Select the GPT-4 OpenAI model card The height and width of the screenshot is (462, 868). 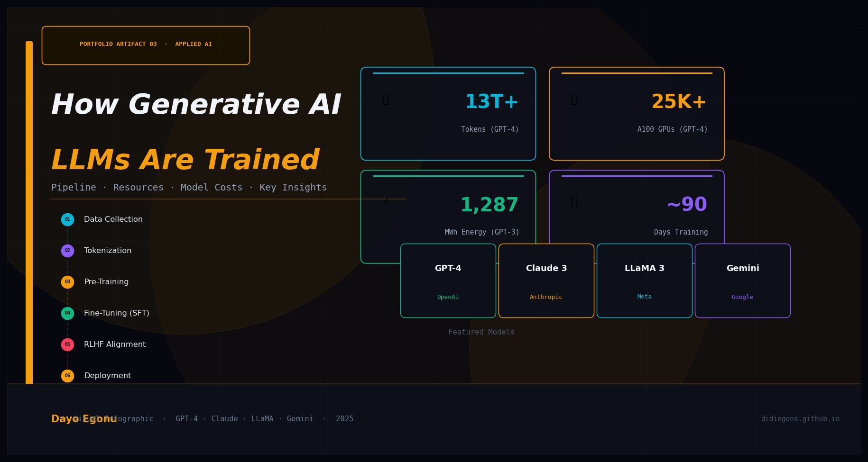[x=448, y=281]
